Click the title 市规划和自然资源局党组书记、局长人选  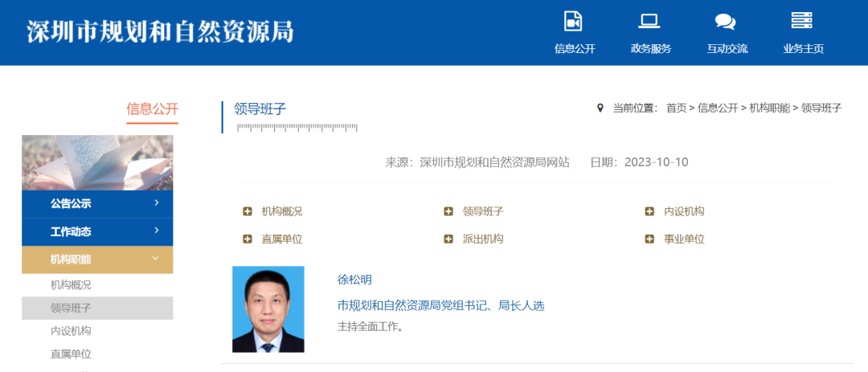pos(441,305)
